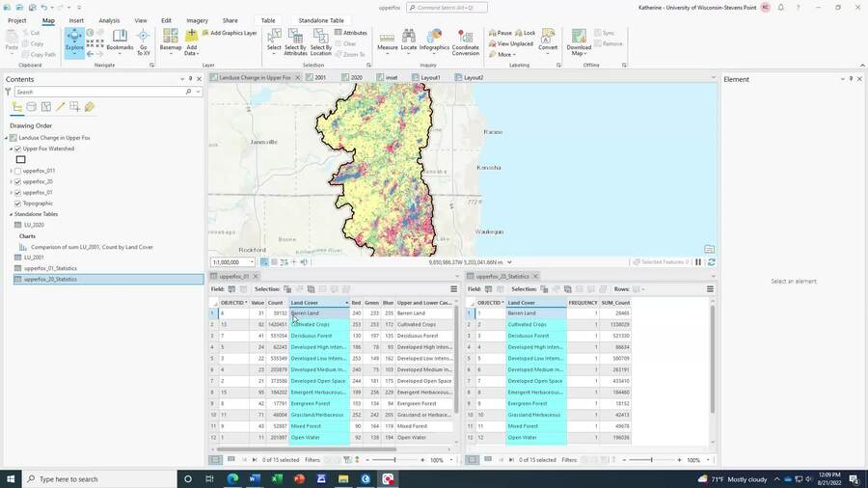Open the Insert ribbon tab
Image resolution: width=868 pixels, height=488 pixels.
coord(76,20)
